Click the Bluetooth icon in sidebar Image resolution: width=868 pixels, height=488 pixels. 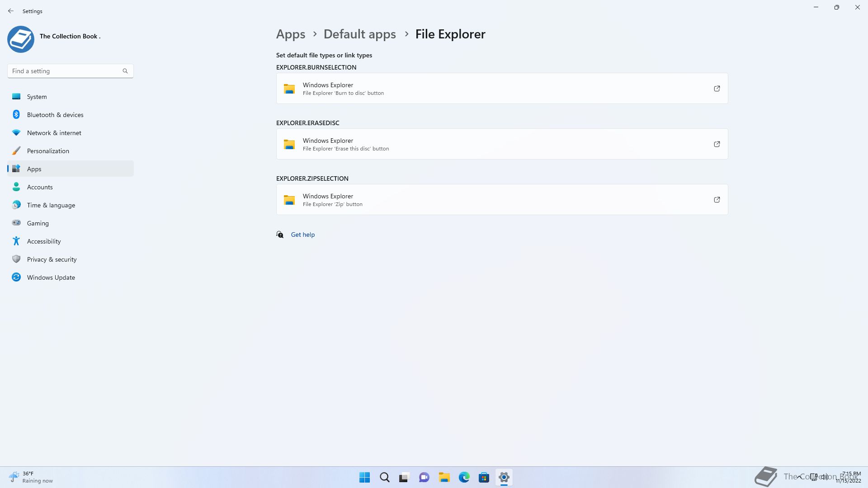pyautogui.click(x=16, y=114)
